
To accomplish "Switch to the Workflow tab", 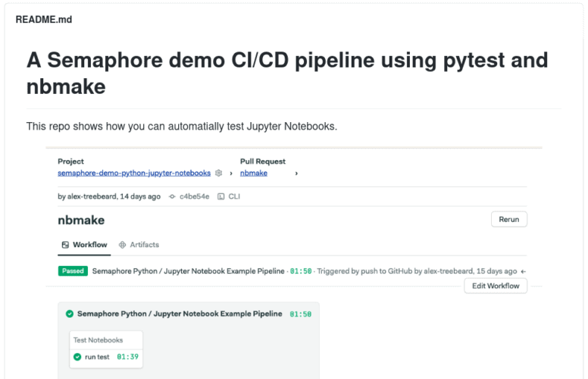I will tap(89, 245).
